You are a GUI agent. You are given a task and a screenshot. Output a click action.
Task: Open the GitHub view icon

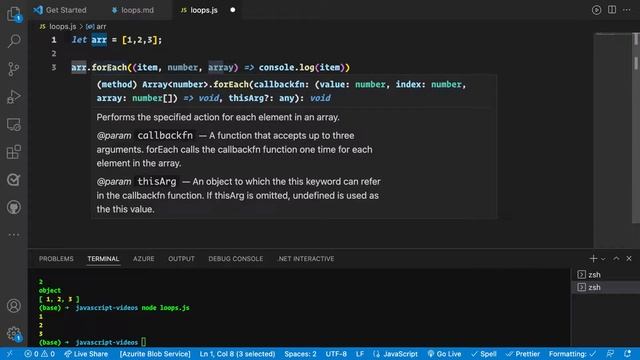pyautogui.click(x=14, y=207)
